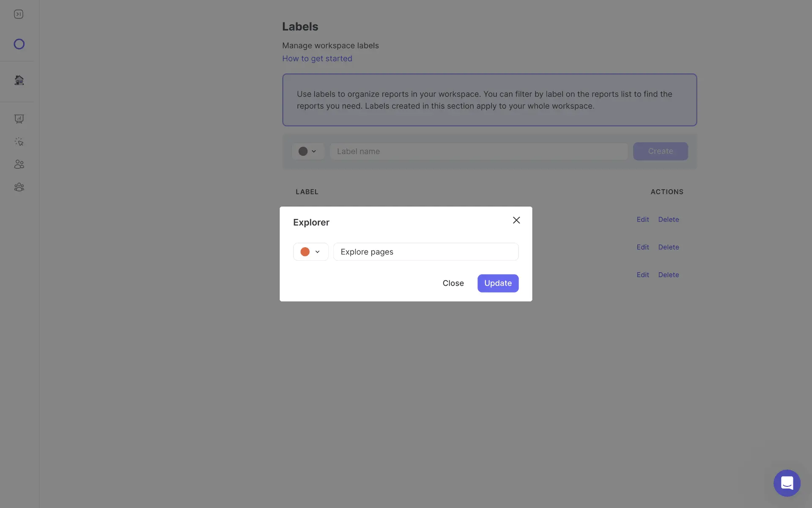This screenshot has height=508, width=812.
Task: Open the cursor-click events icon in sidebar
Action: (x=19, y=142)
